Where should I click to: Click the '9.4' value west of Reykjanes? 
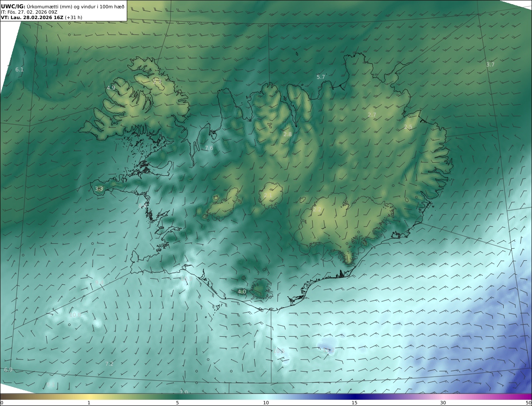click(99, 282)
